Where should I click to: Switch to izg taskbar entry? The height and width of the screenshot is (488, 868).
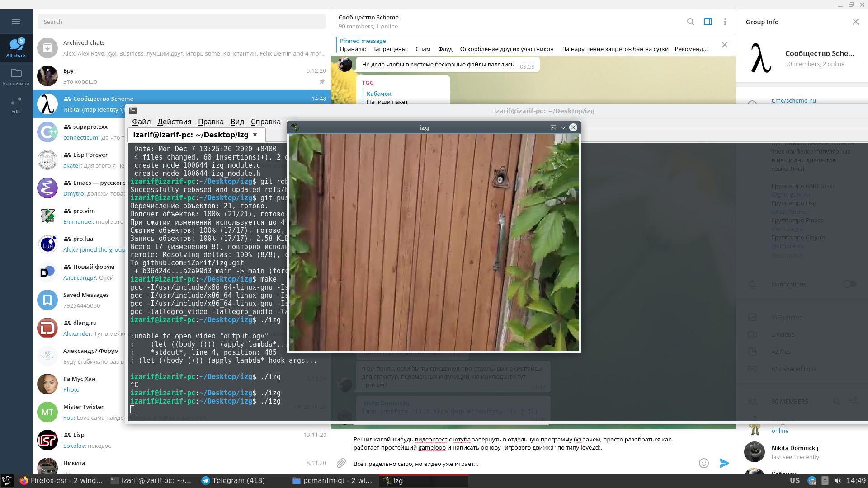[x=424, y=480]
